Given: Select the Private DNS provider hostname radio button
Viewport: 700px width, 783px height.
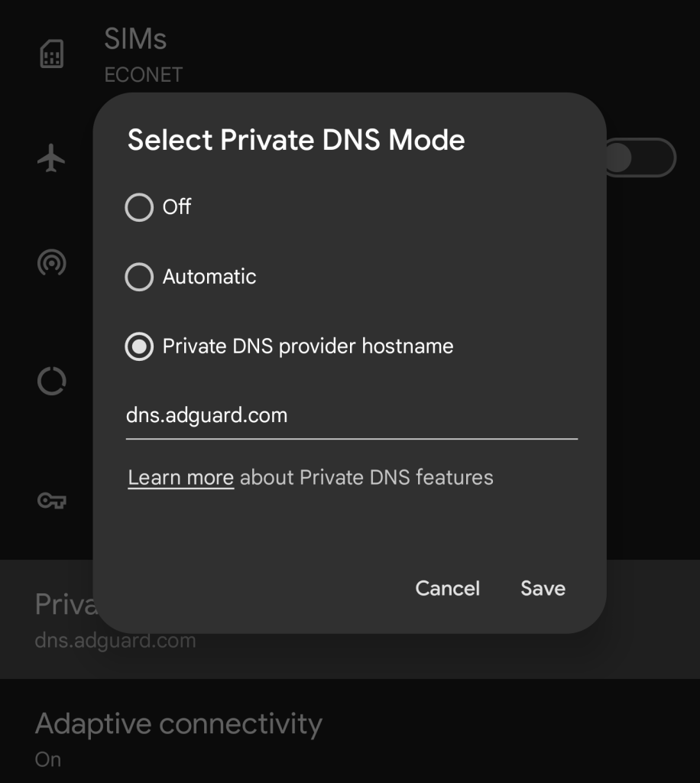Looking at the screenshot, I should click(x=139, y=347).
